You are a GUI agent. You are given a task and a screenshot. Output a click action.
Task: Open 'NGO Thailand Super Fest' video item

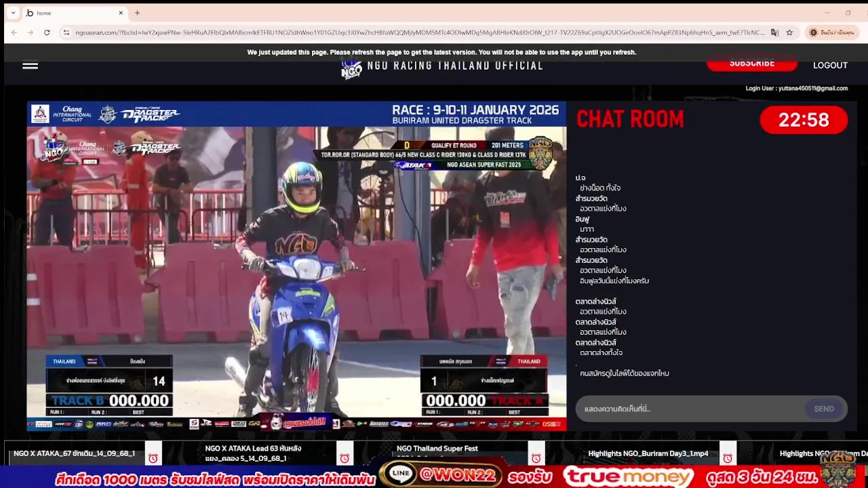[437, 449]
